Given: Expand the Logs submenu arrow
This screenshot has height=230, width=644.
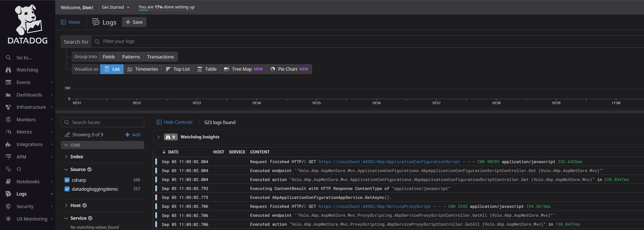Looking at the screenshot, I should (x=52, y=194).
